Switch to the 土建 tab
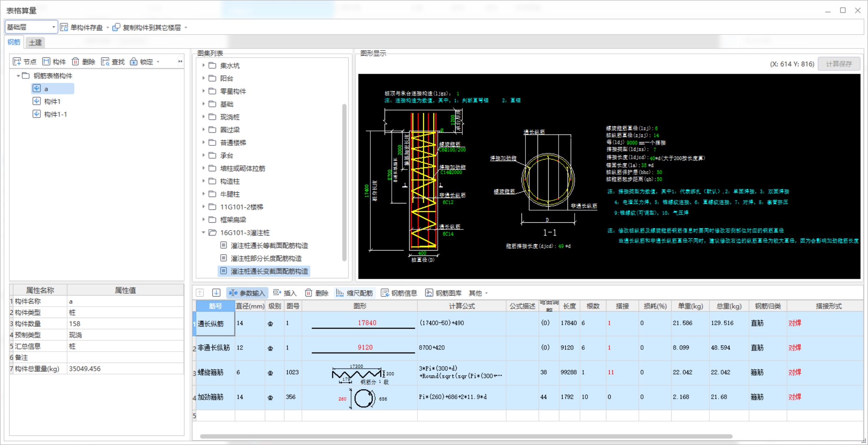The width and height of the screenshot is (868, 445). [35, 42]
